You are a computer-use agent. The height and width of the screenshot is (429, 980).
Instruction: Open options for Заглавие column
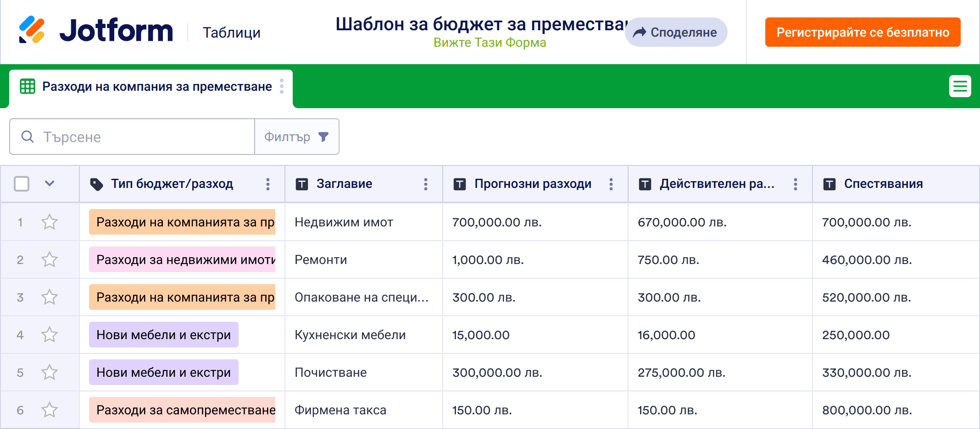(x=426, y=184)
